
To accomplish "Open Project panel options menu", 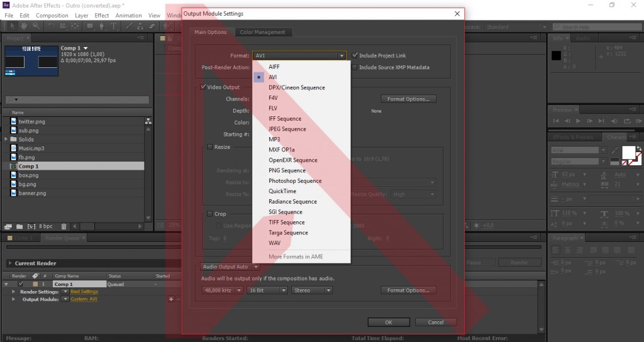I will pos(141,38).
